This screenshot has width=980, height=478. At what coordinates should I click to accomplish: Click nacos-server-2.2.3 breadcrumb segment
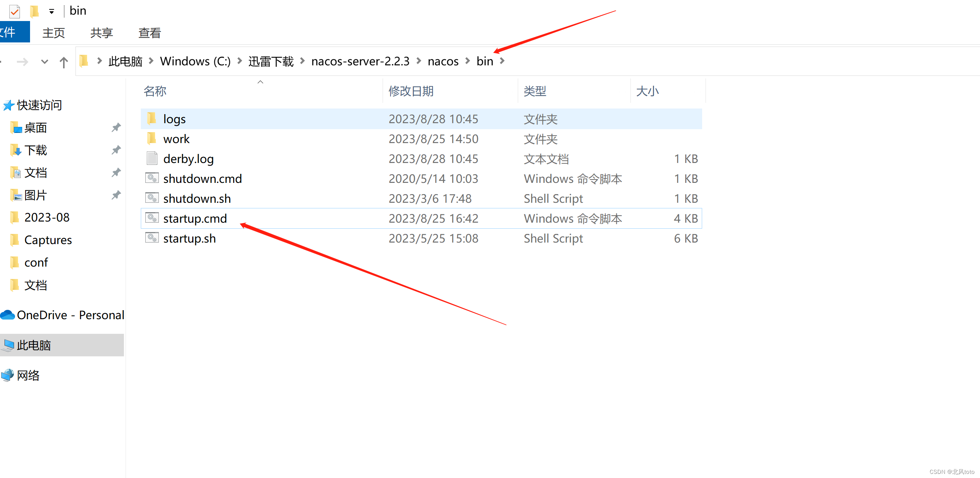click(360, 61)
